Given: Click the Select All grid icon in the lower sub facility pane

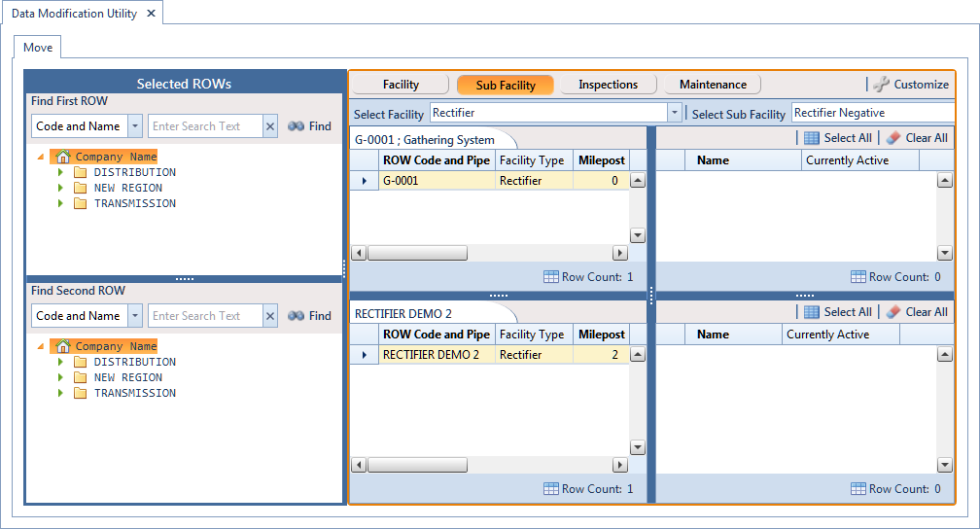Looking at the screenshot, I should [x=811, y=312].
